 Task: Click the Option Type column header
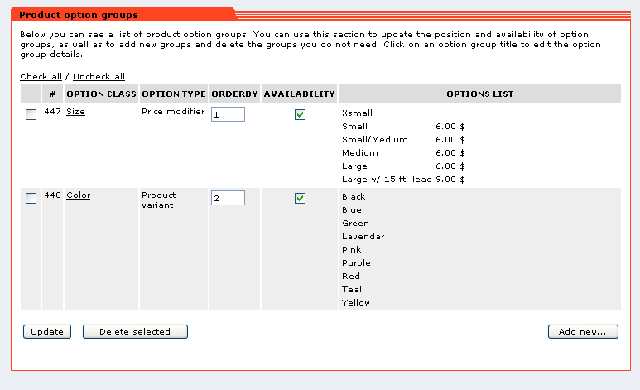click(x=173, y=94)
